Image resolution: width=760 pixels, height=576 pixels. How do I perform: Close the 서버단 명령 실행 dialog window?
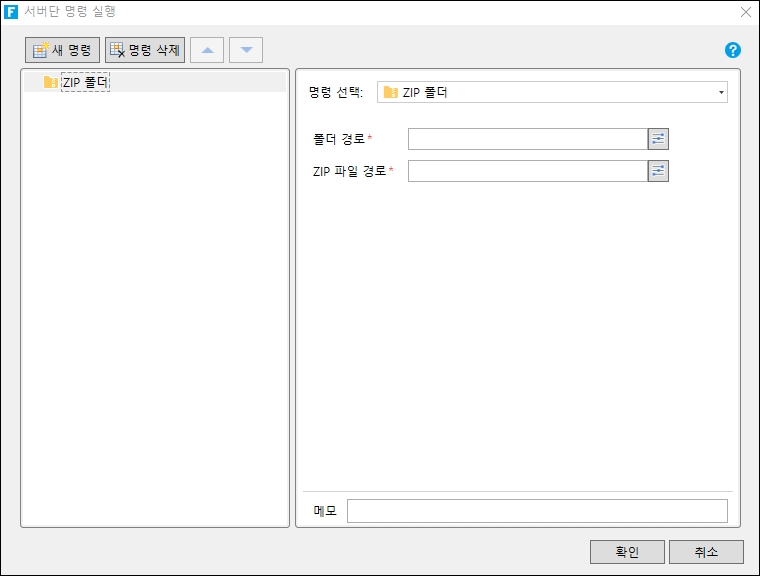[745, 12]
